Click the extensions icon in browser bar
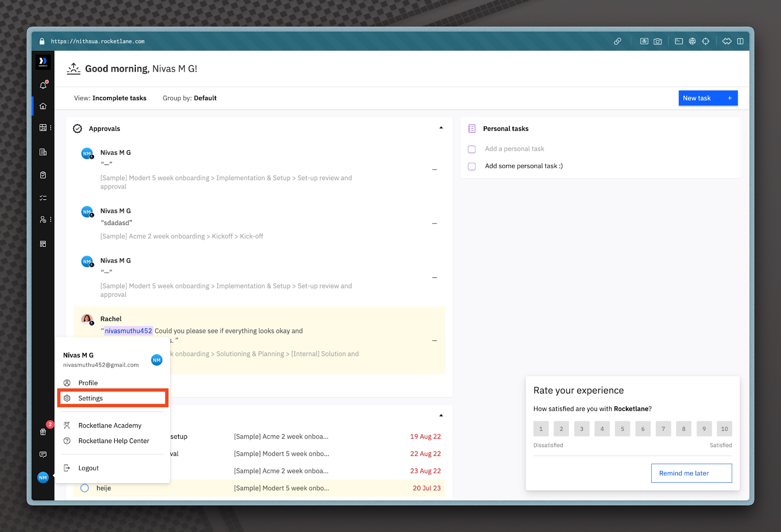 [x=727, y=41]
